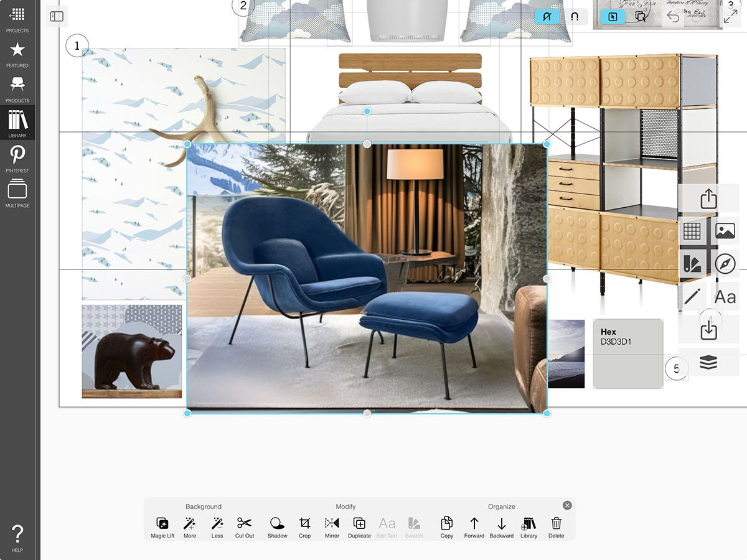Mirror the selected chair image

(x=332, y=527)
